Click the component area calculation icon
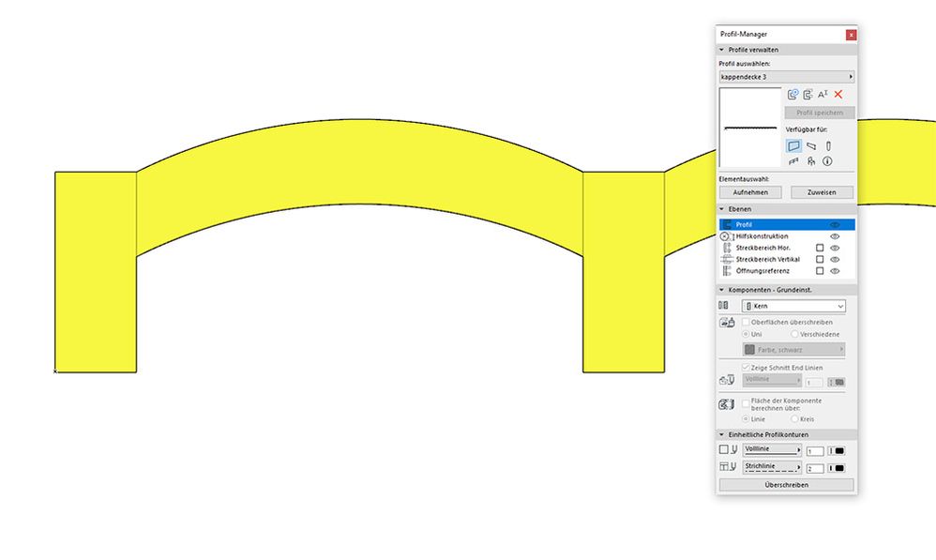This screenshot has width=936, height=560. click(x=726, y=405)
